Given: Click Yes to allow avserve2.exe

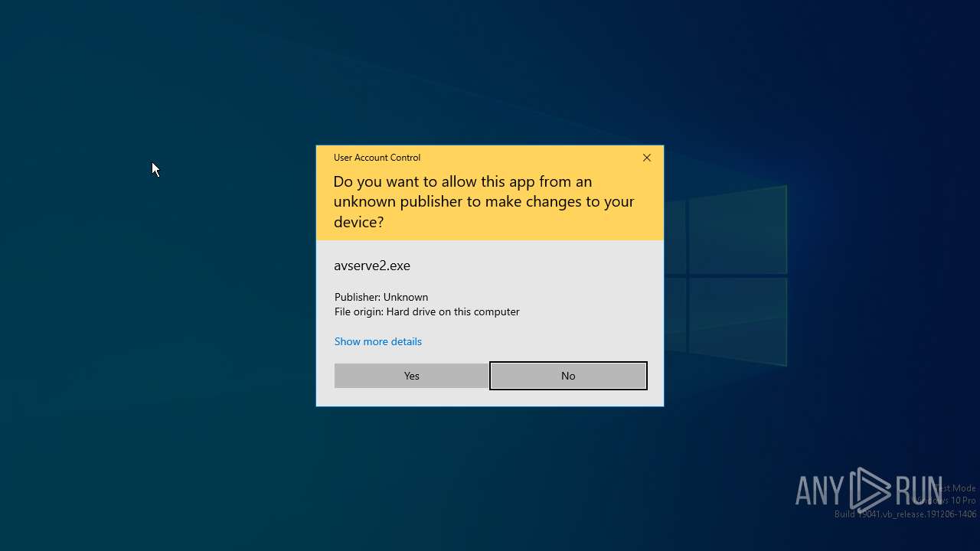Looking at the screenshot, I should (x=411, y=376).
